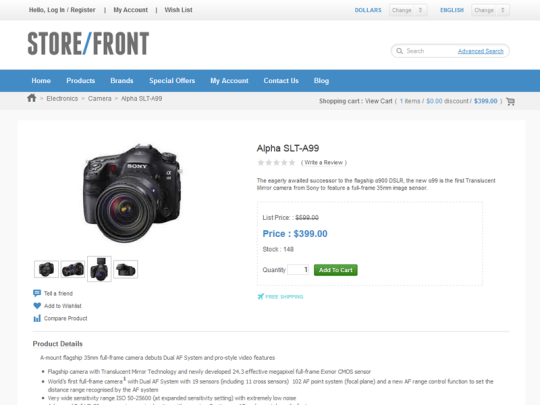Click the Write a Review link
540x405 pixels.
[x=324, y=163]
